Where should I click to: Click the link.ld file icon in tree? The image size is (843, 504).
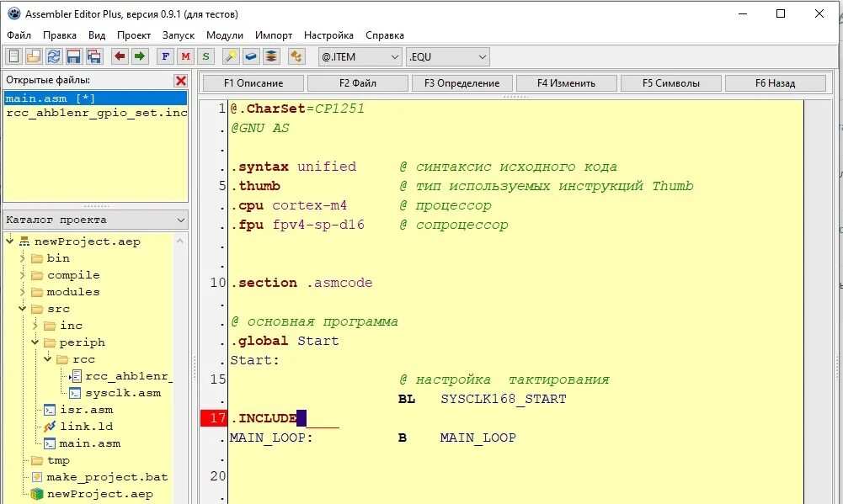[x=50, y=427]
